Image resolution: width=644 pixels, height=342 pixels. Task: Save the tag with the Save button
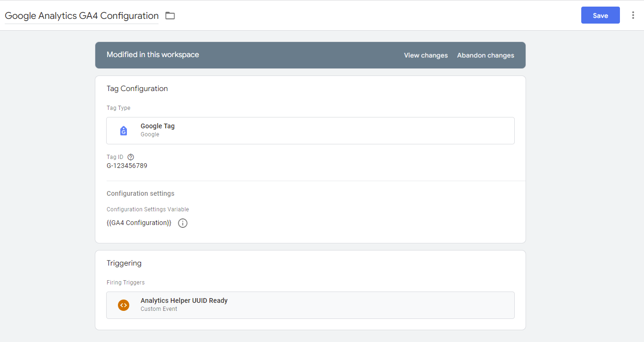click(600, 16)
